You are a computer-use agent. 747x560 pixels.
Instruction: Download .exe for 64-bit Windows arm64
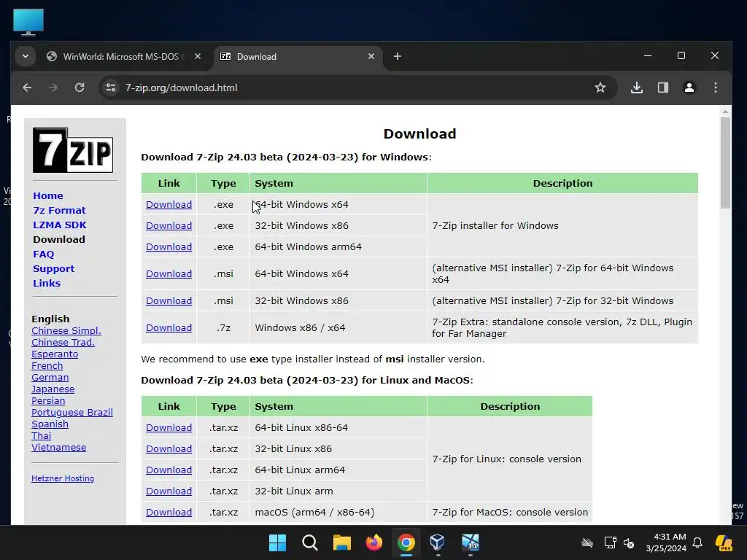point(169,246)
